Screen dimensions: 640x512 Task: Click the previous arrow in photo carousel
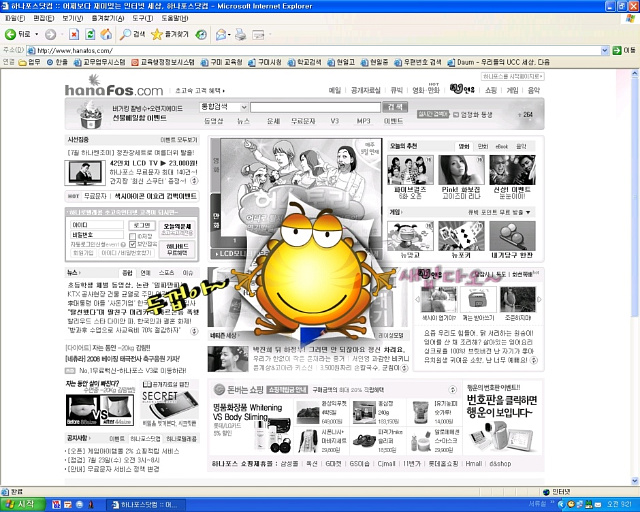417,300
